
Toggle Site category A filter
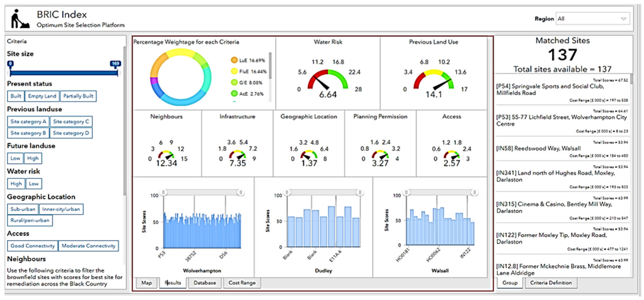pyautogui.click(x=28, y=121)
